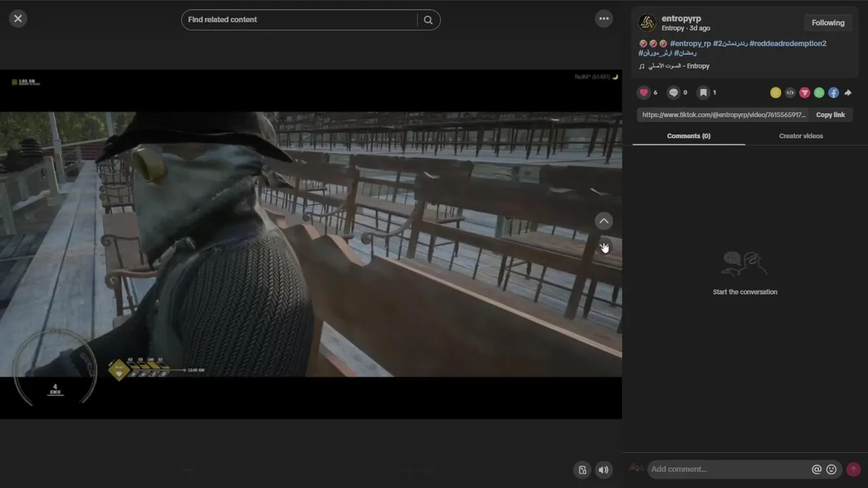Click the "Entropy · 3d ago" text

click(686, 28)
